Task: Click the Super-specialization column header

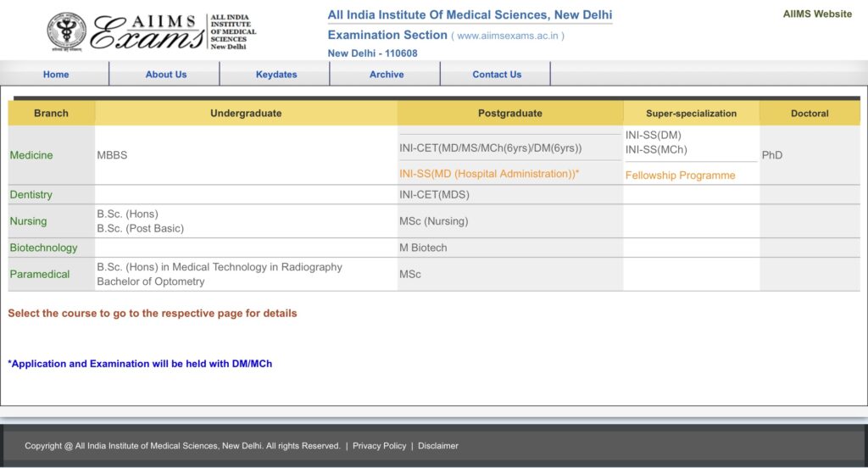Action: click(x=691, y=113)
